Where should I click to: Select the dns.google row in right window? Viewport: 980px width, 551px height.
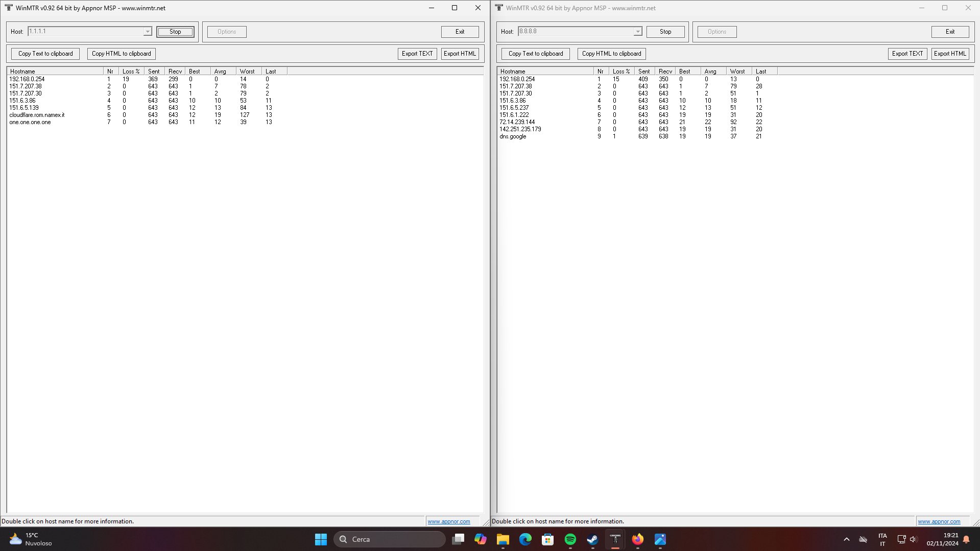(x=513, y=136)
